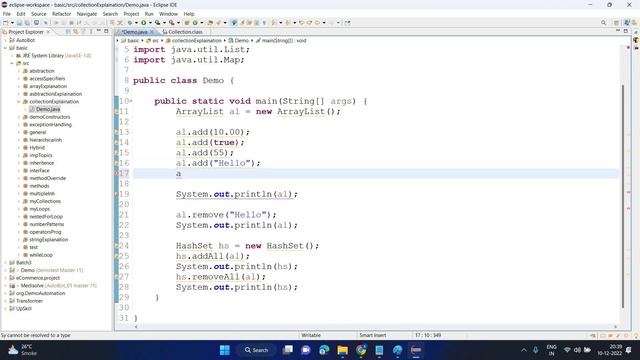The image size is (640, 360).
Task: Switch to Collection.class editor tab
Action: [x=182, y=31]
